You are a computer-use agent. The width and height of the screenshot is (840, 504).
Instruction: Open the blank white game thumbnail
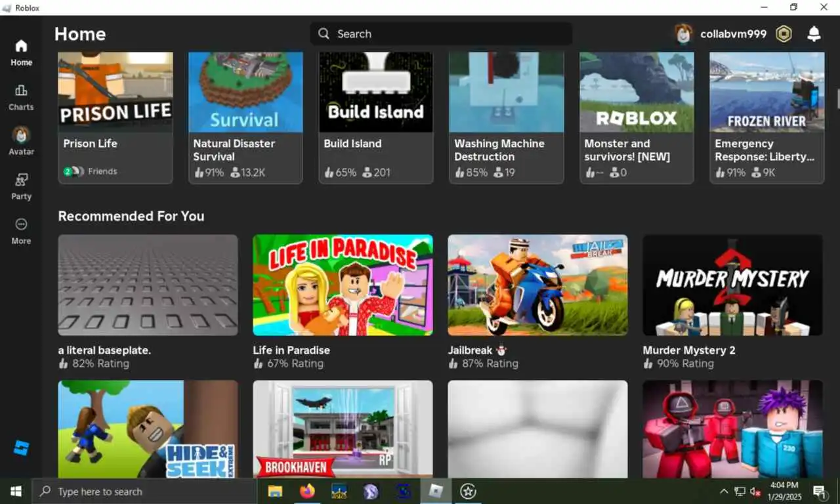point(537,429)
